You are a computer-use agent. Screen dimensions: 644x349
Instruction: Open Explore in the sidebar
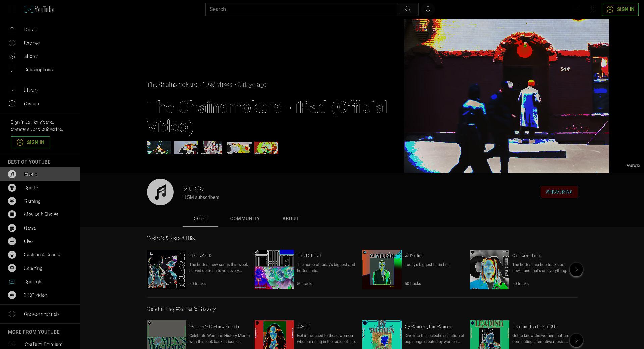[40, 43]
